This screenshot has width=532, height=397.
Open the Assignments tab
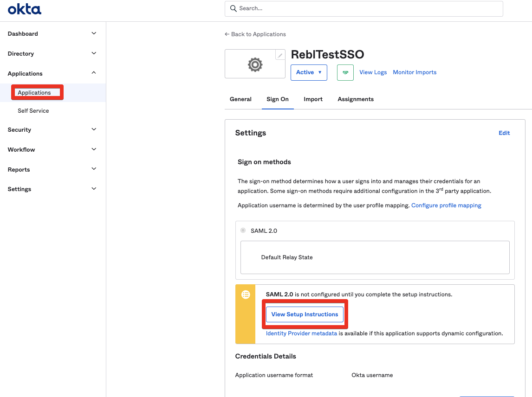tap(355, 99)
